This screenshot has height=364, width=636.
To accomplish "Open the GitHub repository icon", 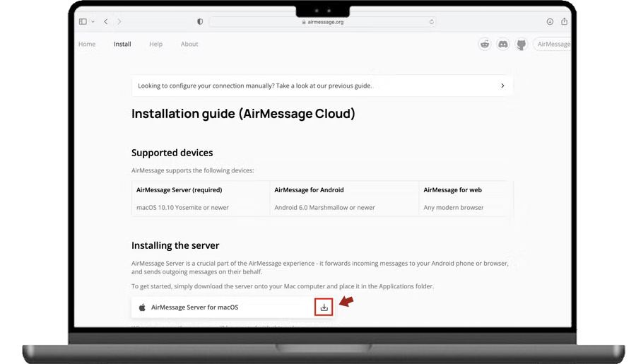I will [522, 44].
